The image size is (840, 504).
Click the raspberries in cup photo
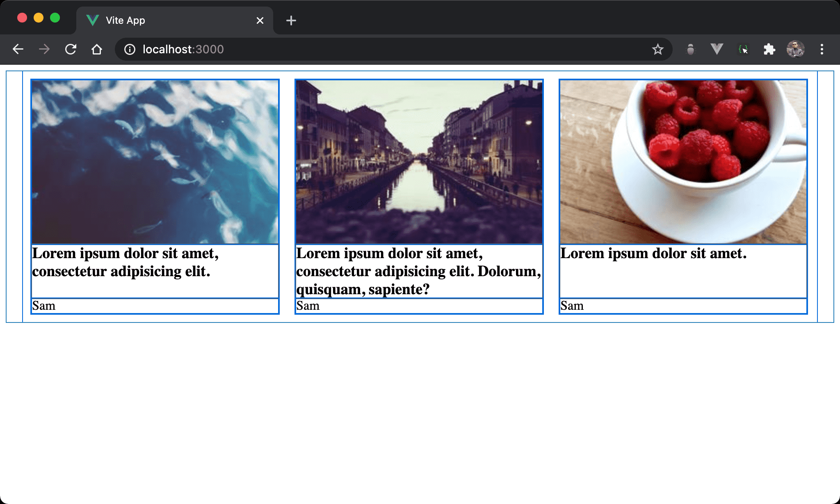683,162
